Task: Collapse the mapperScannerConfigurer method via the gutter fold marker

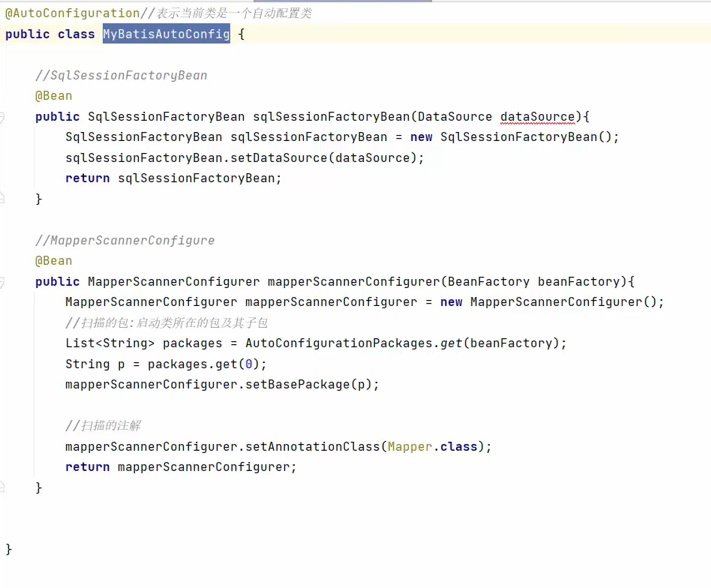Action: (x=1, y=283)
